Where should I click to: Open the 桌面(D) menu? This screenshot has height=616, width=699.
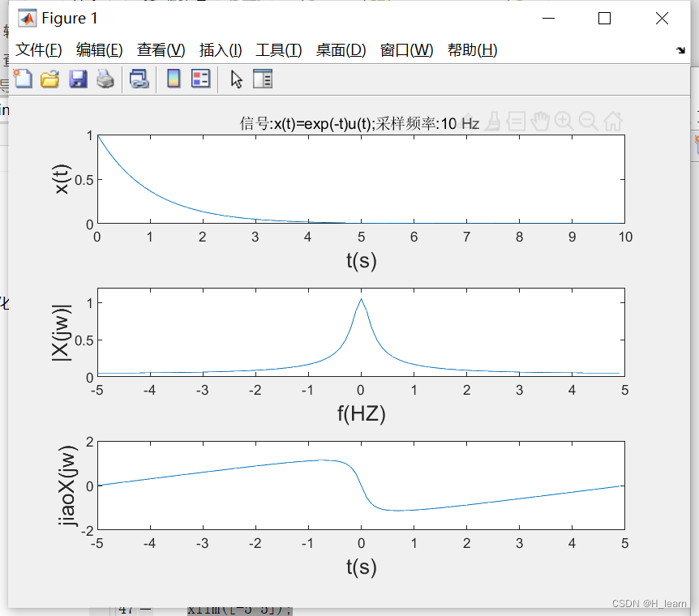(x=341, y=50)
